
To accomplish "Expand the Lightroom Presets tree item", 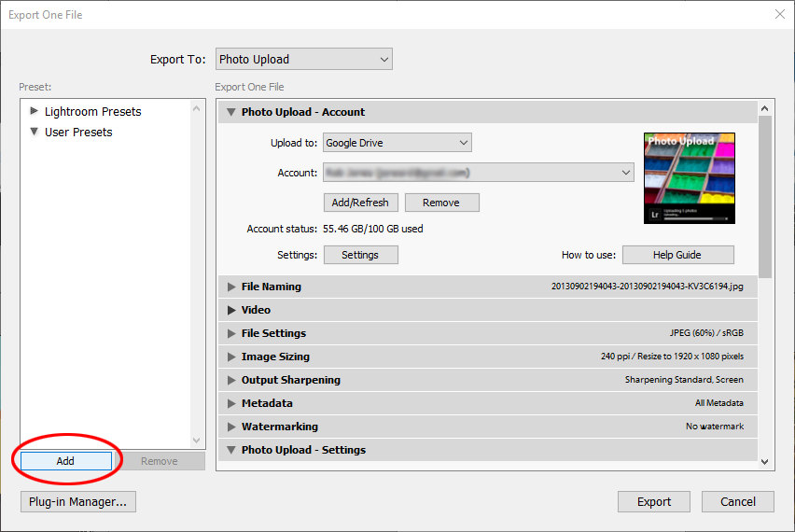I will [35, 111].
